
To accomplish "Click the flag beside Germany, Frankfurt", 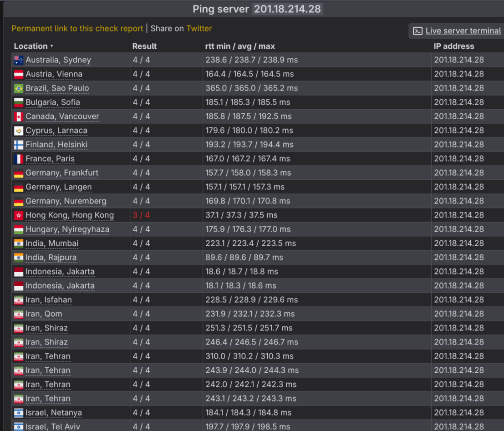I will tap(19, 173).
